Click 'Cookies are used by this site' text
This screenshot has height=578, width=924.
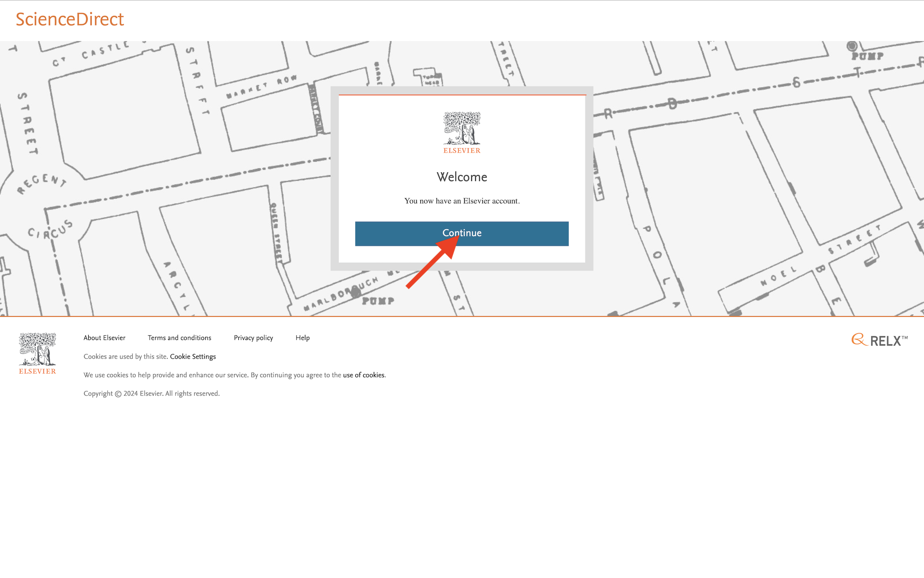(x=126, y=356)
